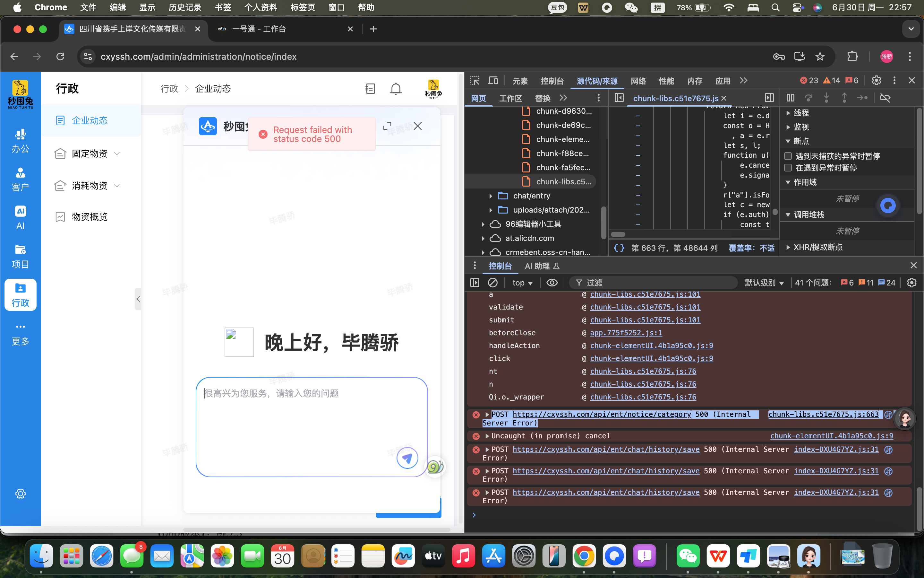This screenshot has height=578, width=924.
Task: Toggle the debugger sidebar panel icon
Action: (769, 98)
